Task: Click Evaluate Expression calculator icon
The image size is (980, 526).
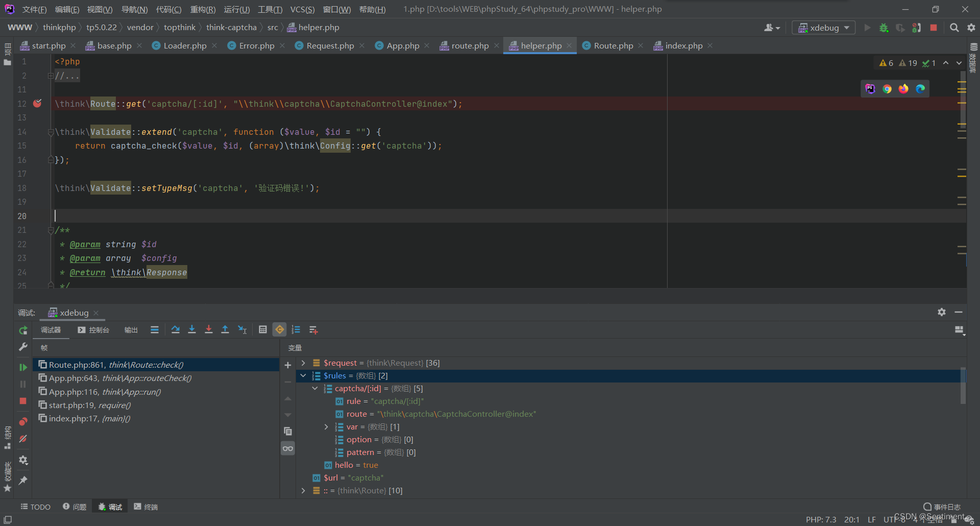Action: 263,330
